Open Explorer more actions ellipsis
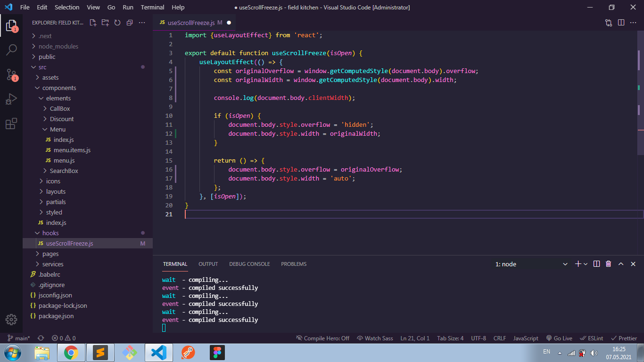 142,22
